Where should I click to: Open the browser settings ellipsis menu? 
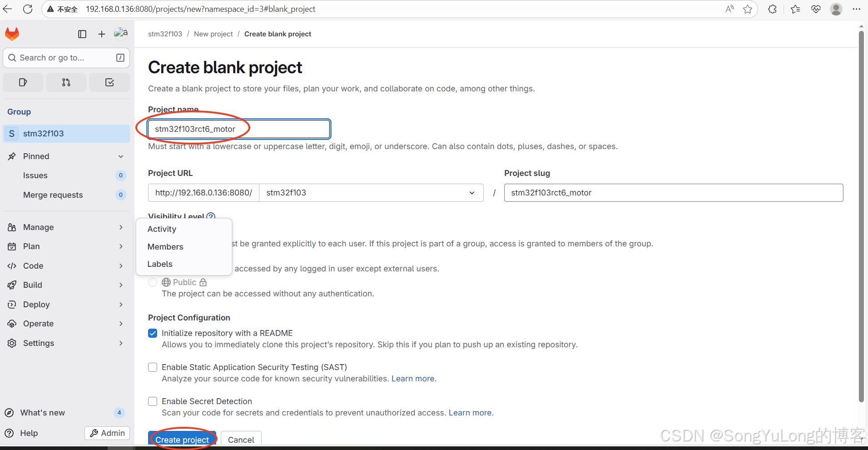(x=857, y=9)
